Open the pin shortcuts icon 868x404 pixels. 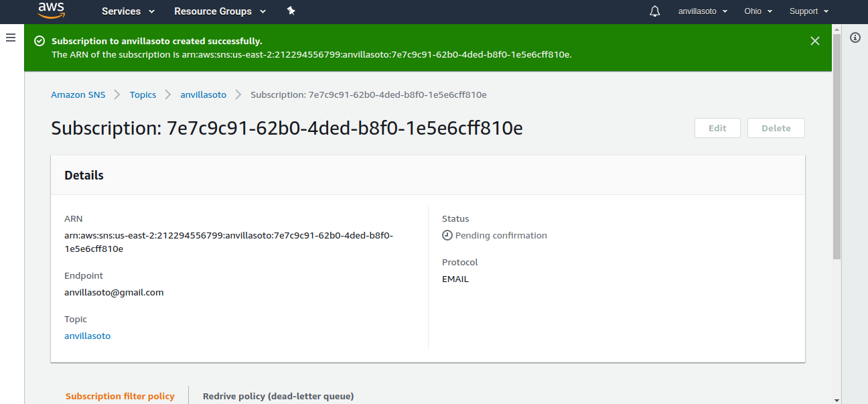291,11
